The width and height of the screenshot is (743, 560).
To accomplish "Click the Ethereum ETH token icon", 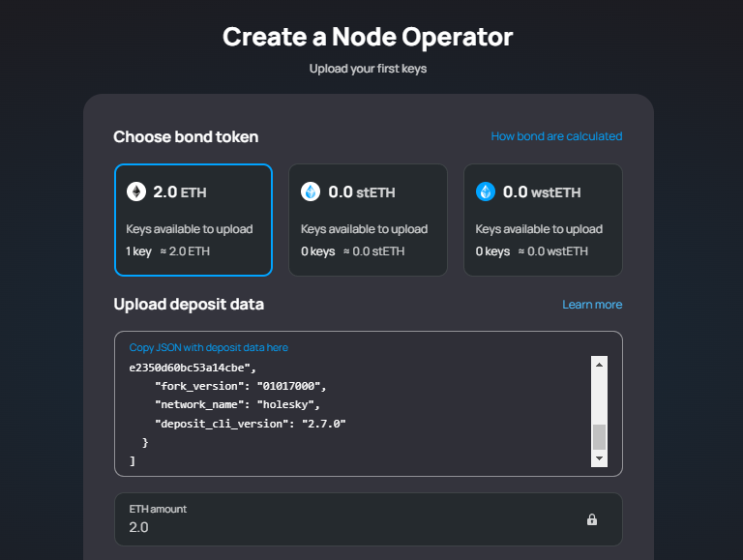I will [x=136, y=192].
